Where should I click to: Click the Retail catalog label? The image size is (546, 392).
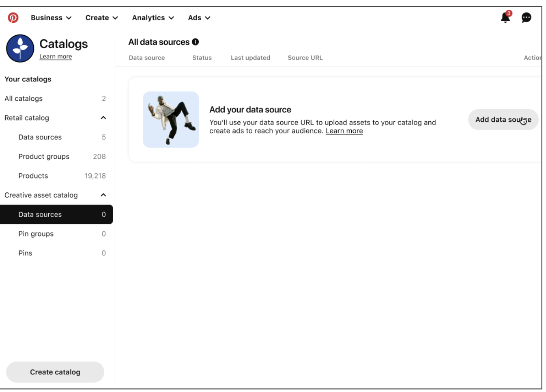click(x=27, y=118)
